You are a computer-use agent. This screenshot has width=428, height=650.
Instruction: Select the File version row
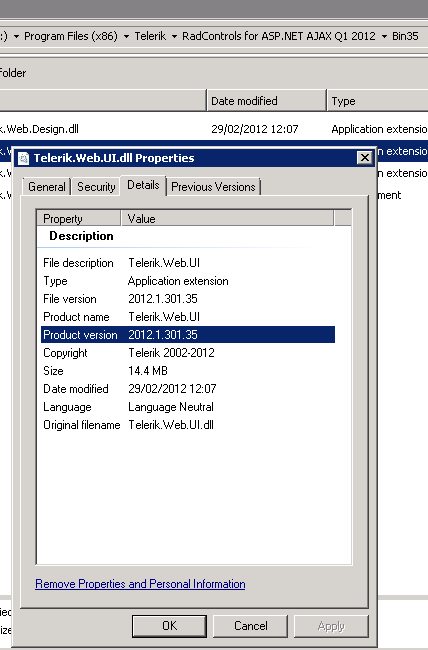[187, 299]
